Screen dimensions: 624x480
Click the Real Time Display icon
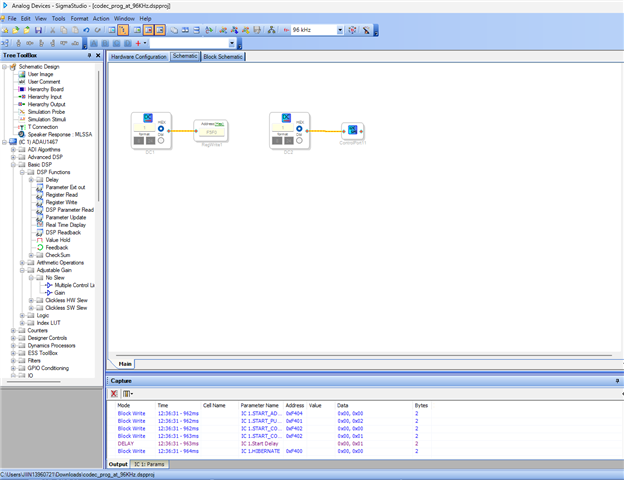point(40,224)
